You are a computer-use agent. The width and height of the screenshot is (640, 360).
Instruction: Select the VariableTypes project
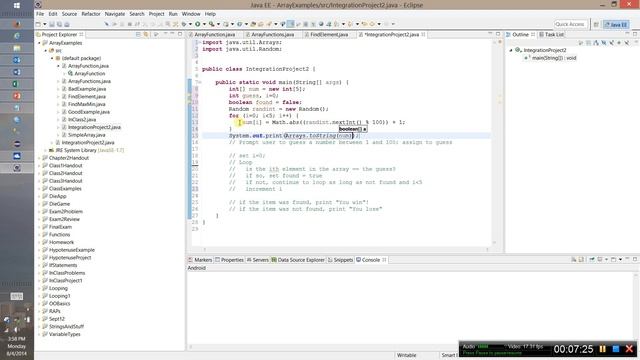[64, 334]
